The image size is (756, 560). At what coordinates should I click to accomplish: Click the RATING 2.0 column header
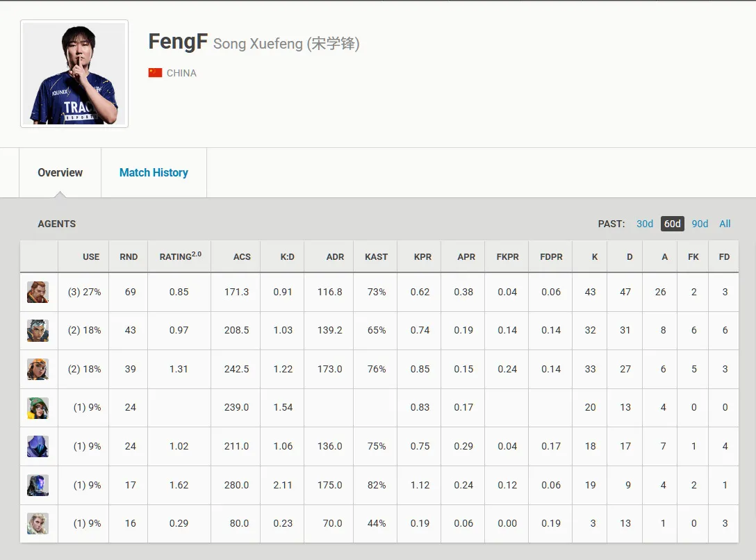coord(181,256)
